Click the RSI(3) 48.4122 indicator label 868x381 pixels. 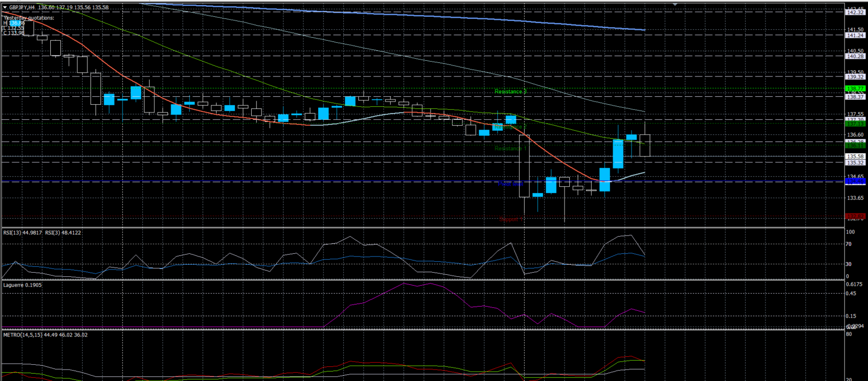63,232
